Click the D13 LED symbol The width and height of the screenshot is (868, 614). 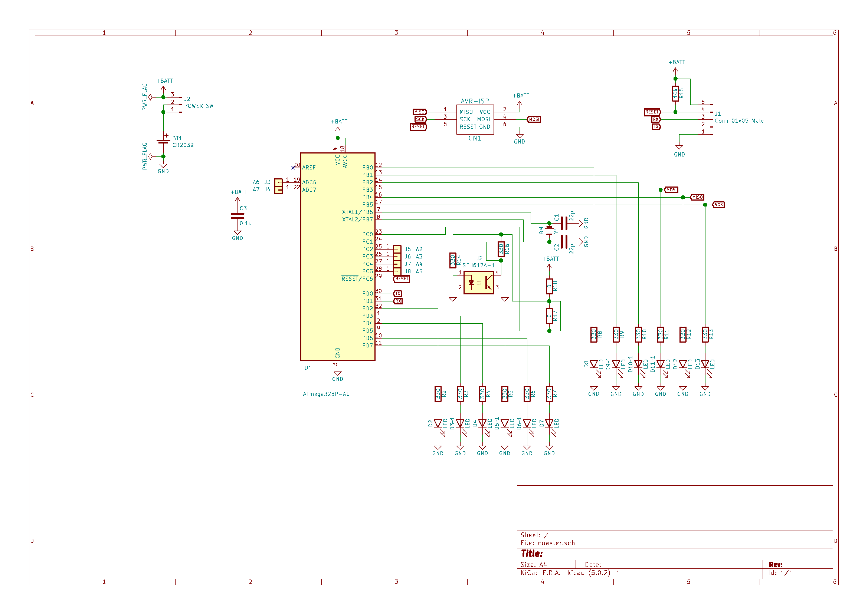tap(705, 364)
